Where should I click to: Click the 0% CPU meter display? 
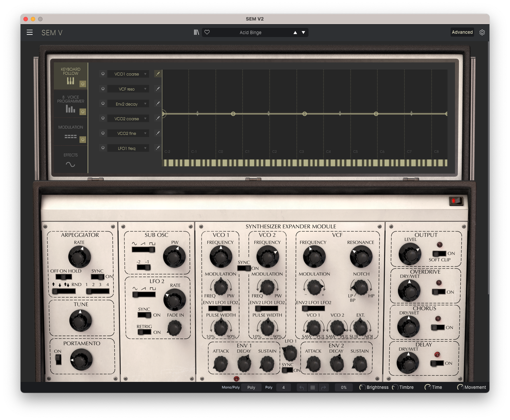click(344, 387)
